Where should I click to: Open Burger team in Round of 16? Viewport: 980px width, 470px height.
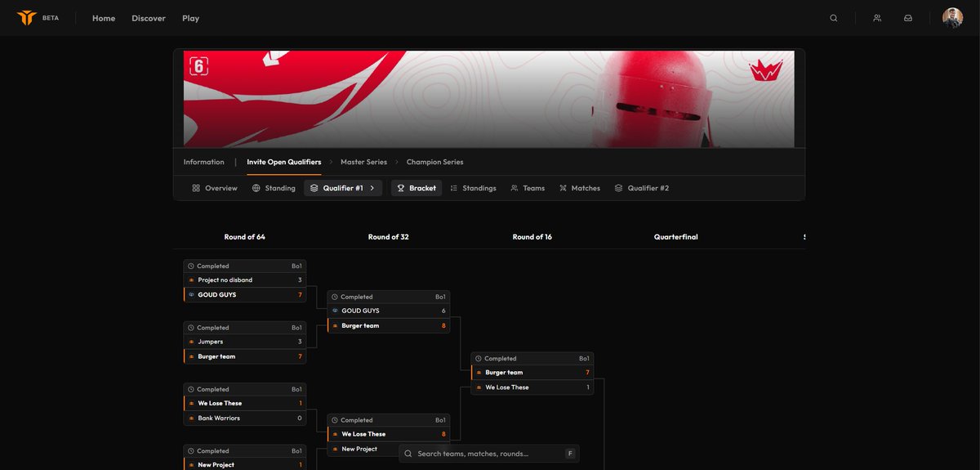(x=532, y=373)
